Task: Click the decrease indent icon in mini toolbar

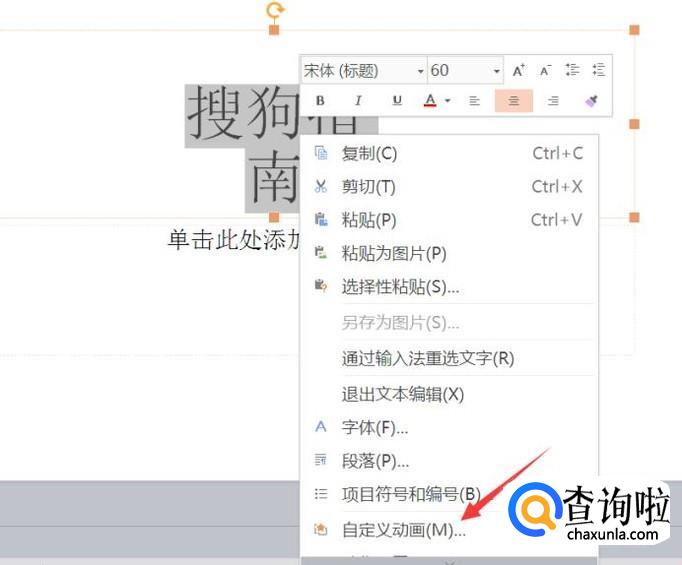Action: (x=599, y=70)
